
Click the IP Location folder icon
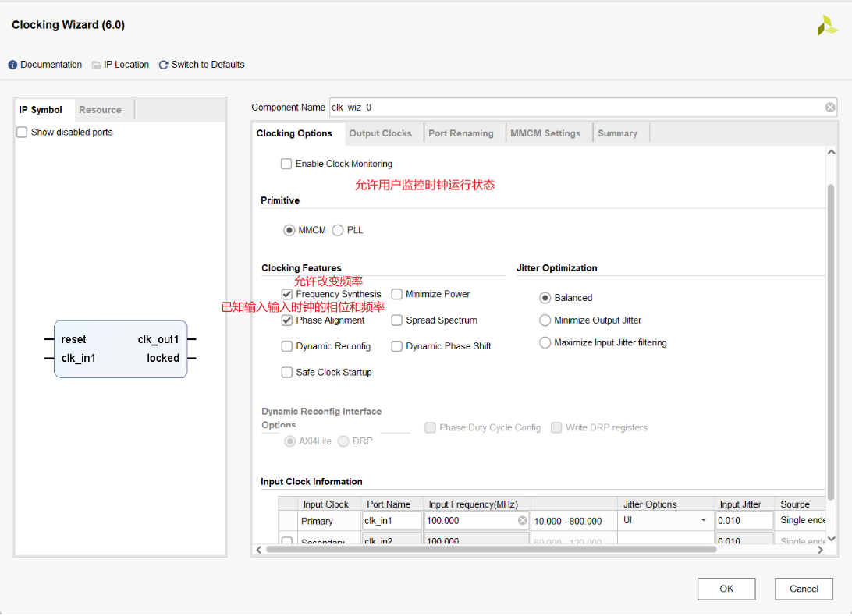point(97,65)
